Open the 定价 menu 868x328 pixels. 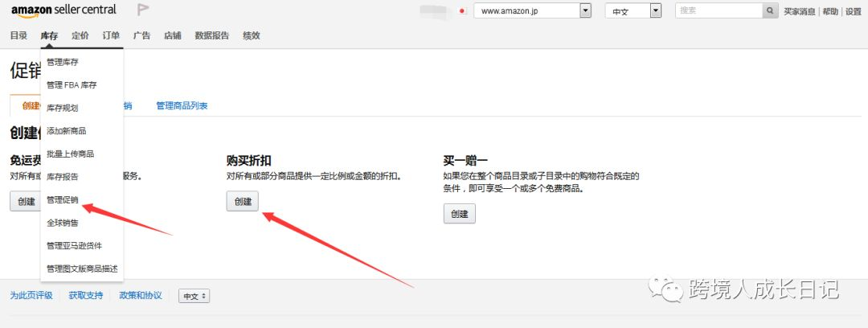coord(80,35)
